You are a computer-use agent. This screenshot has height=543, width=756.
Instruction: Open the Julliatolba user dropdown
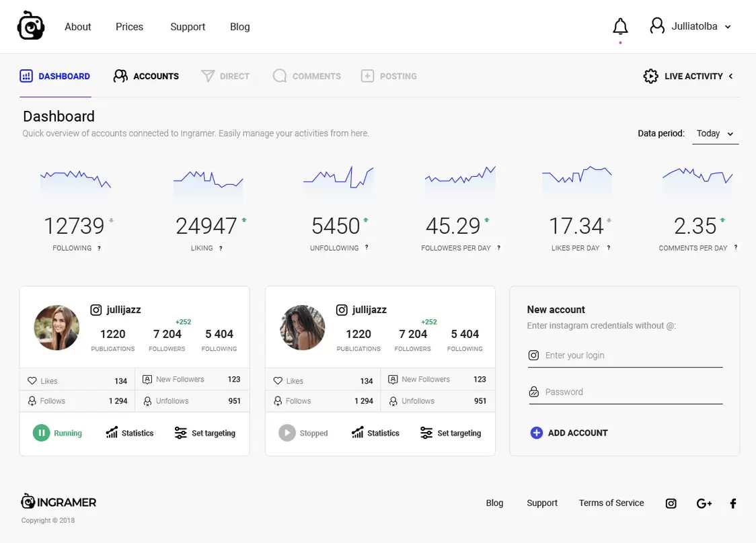coord(691,26)
